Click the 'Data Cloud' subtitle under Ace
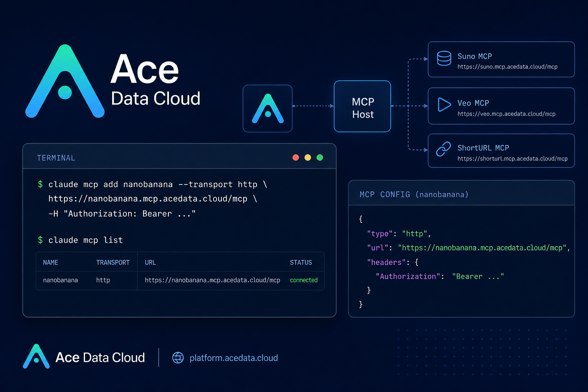This screenshot has width=588, height=392. (156, 98)
